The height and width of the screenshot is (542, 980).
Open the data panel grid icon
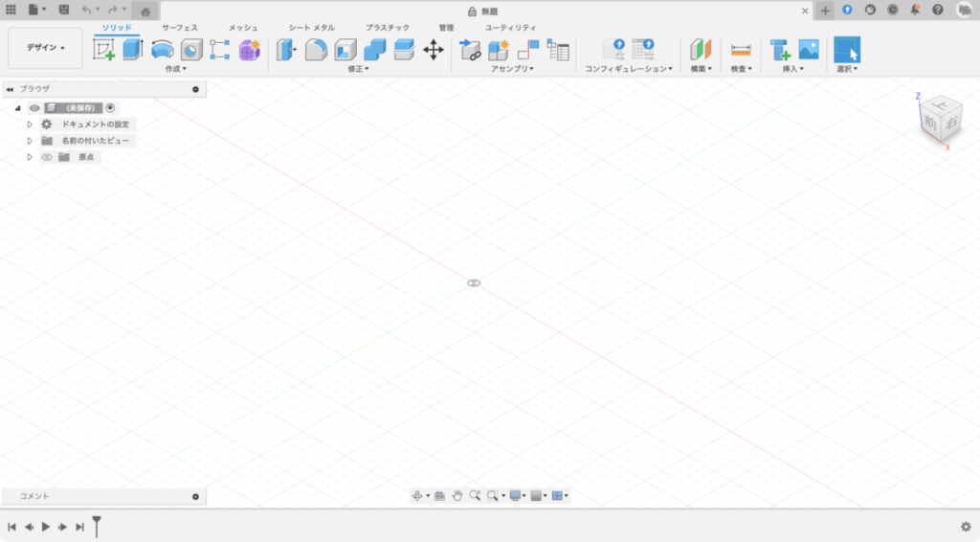[x=11, y=10]
